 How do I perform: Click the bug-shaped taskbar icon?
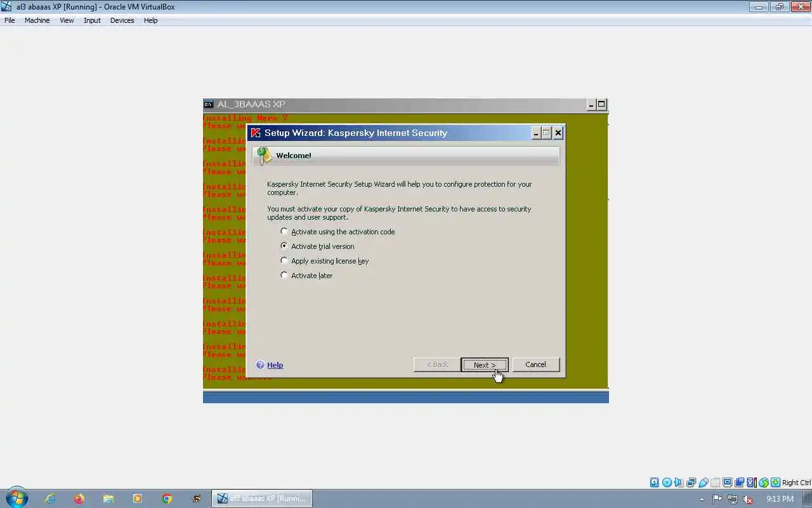196,498
